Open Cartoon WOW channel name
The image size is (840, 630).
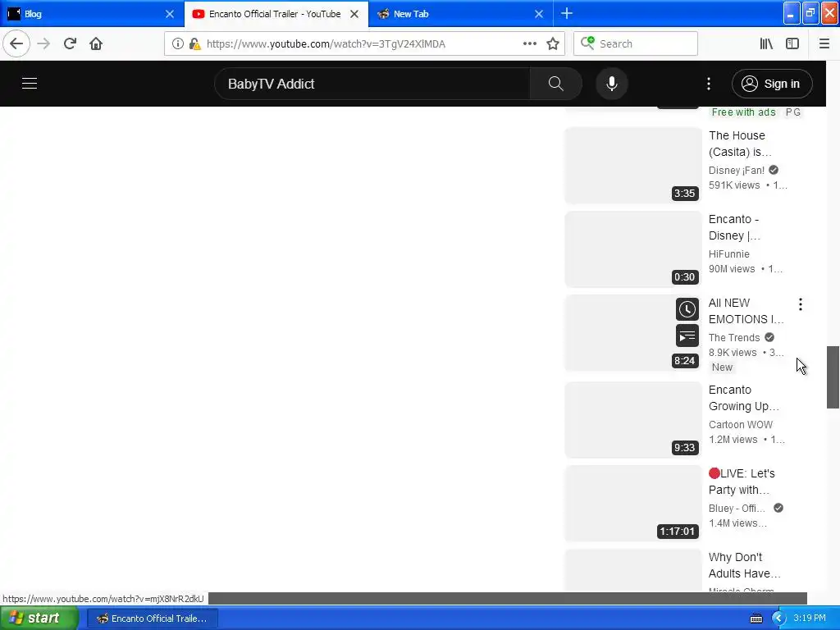[x=741, y=424]
